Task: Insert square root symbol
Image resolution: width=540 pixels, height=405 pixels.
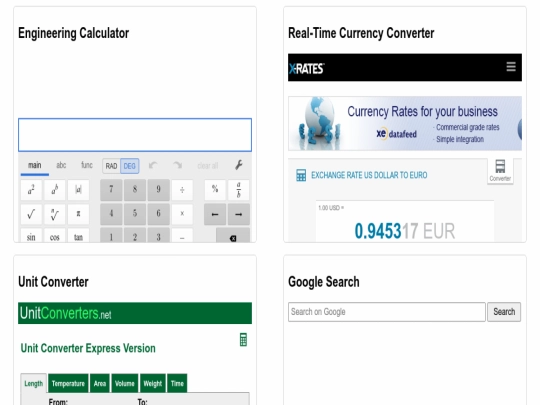Action: click(x=31, y=214)
